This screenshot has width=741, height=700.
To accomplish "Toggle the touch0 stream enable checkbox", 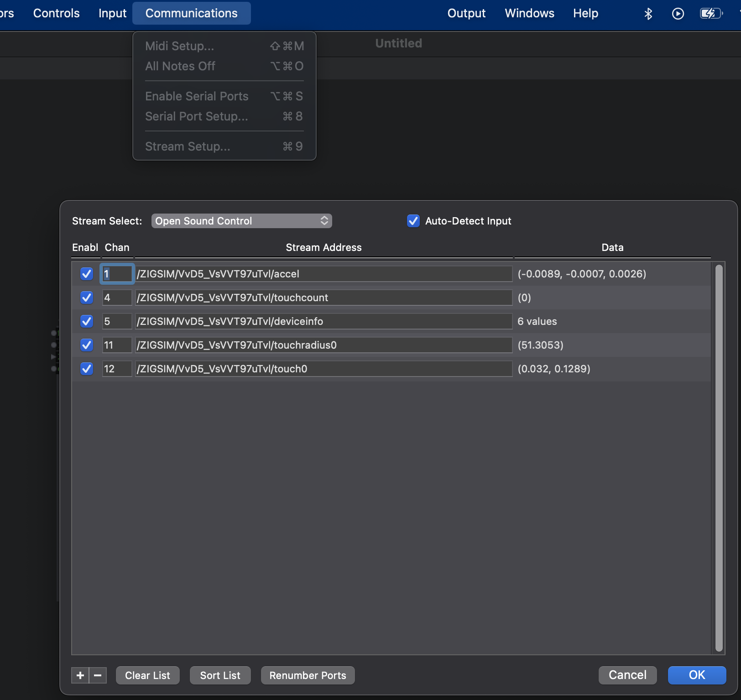I will pos(86,369).
